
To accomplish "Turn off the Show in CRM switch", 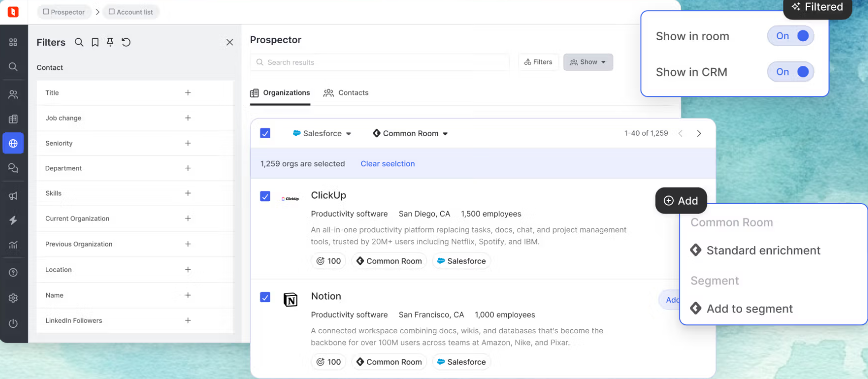I will click(791, 72).
